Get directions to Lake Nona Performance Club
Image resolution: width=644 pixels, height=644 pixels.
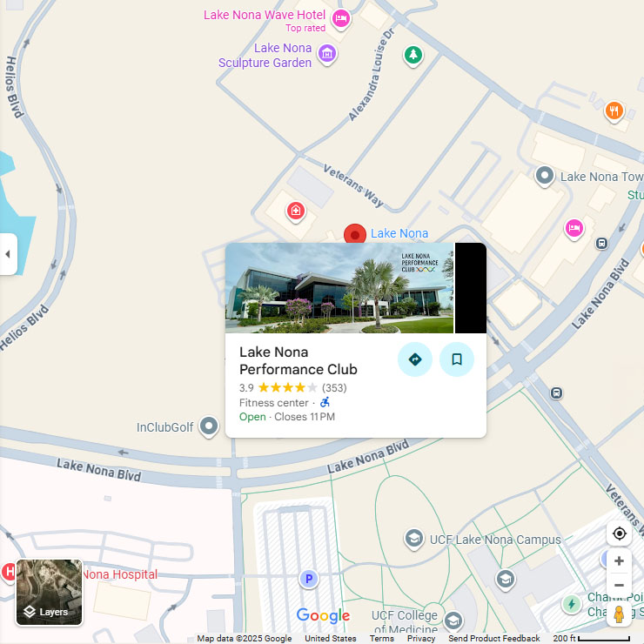click(415, 359)
